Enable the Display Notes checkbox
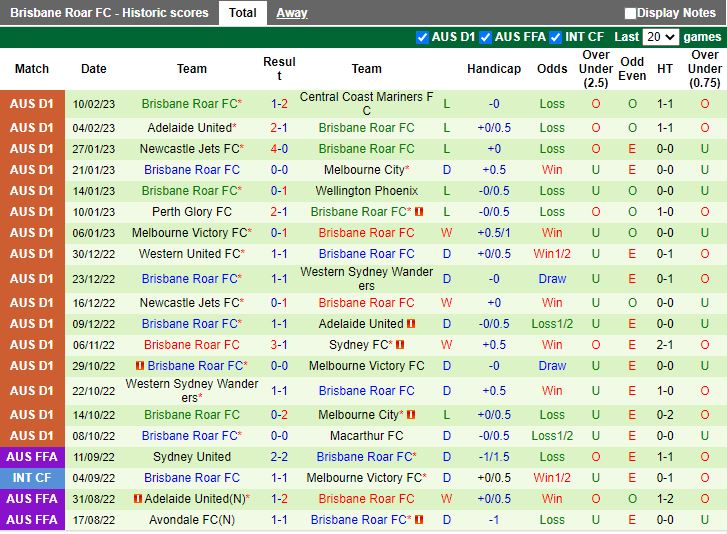The width and height of the screenshot is (727, 534). tap(630, 13)
